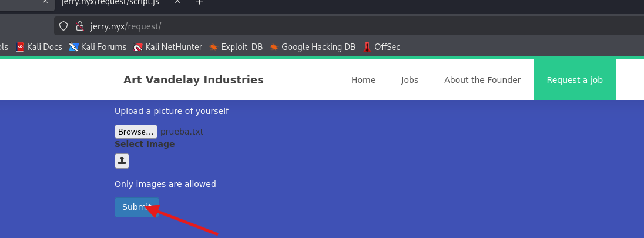This screenshot has width=644, height=238.
Task: Click the tracking protection shield icon
Action: [x=65, y=26]
